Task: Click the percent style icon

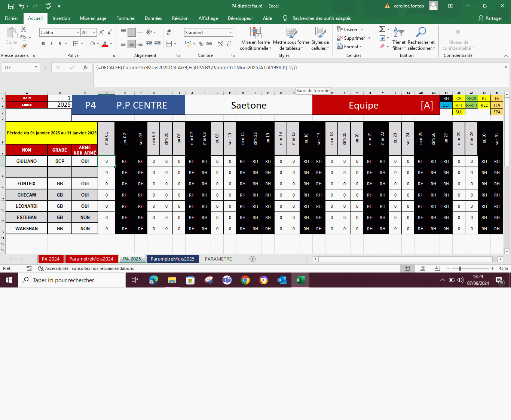Action: tap(201, 44)
